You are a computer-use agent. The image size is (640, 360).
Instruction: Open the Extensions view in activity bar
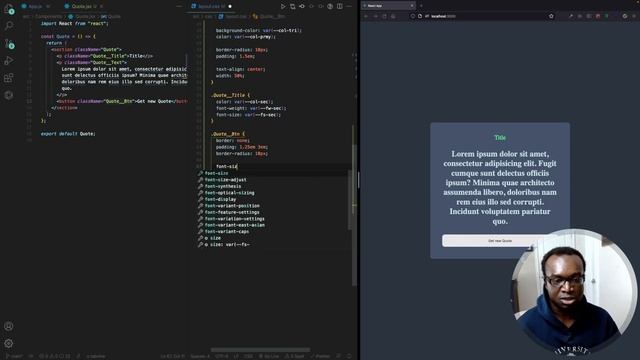9,78
